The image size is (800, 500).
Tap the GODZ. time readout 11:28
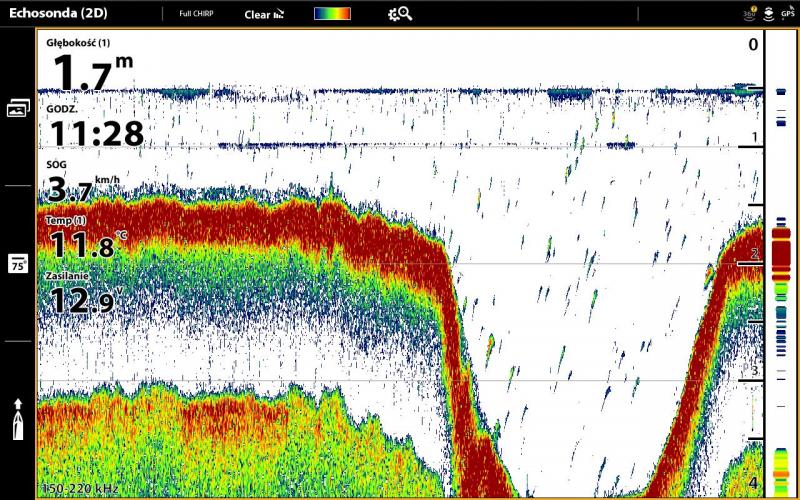[x=95, y=126]
